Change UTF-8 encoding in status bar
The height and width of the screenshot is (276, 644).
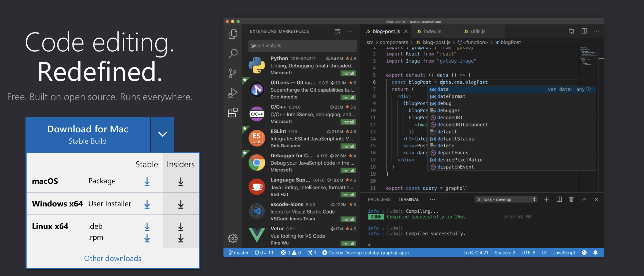pos(528,253)
